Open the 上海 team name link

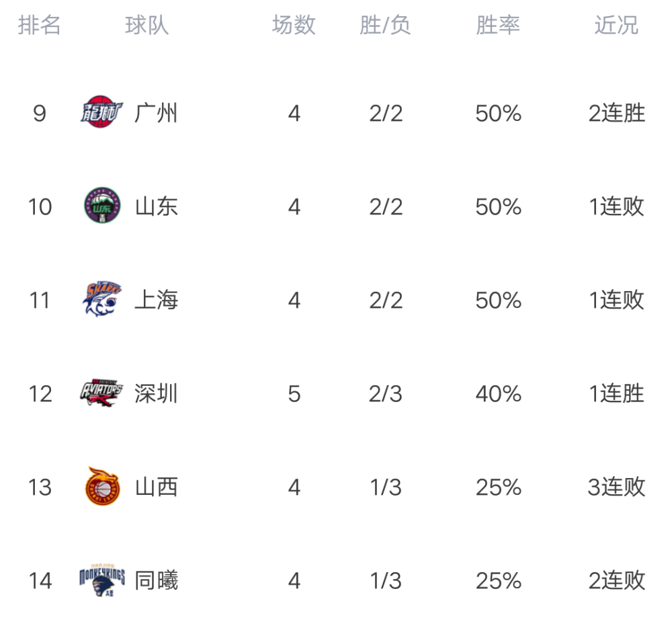[x=157, y=299]
